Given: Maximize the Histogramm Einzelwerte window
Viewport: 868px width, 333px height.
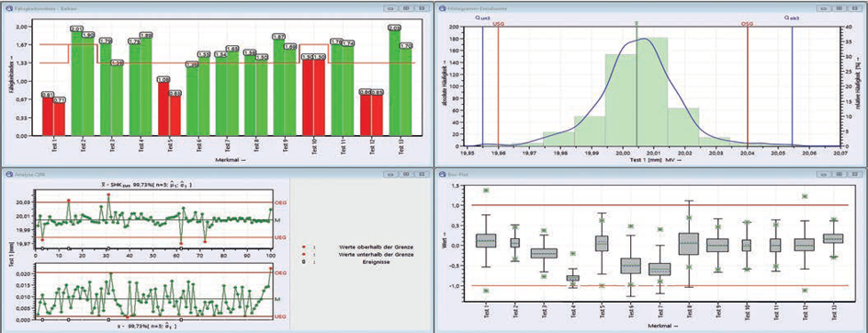Looking at the screenshot, I should click(x=840, y=9).
